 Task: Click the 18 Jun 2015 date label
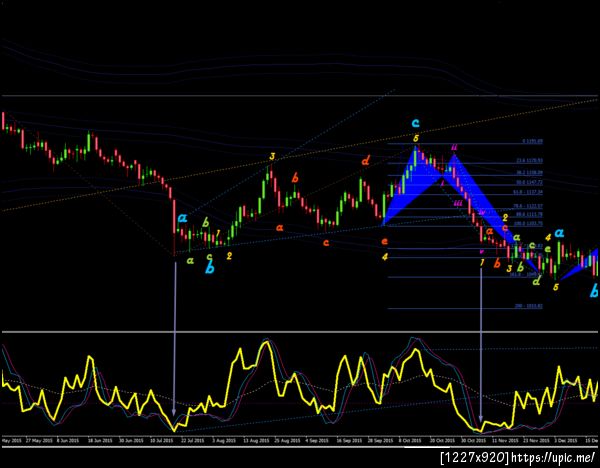coord(99,440)
